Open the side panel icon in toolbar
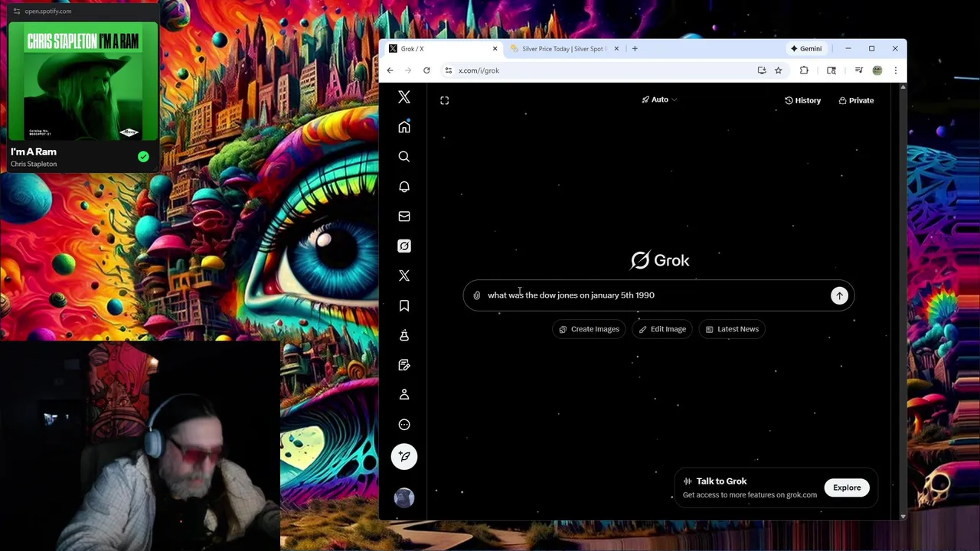The image size is (980, 551). tap(831, 70)
